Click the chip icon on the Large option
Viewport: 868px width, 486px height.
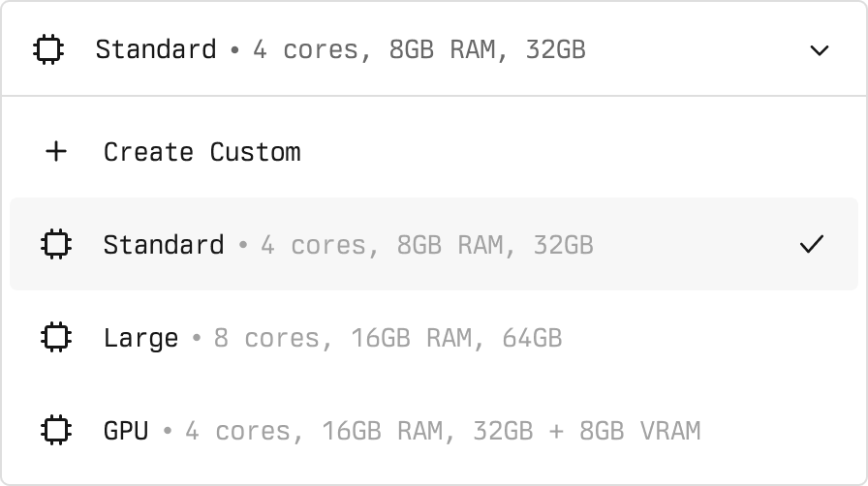(x=57, y=338)
